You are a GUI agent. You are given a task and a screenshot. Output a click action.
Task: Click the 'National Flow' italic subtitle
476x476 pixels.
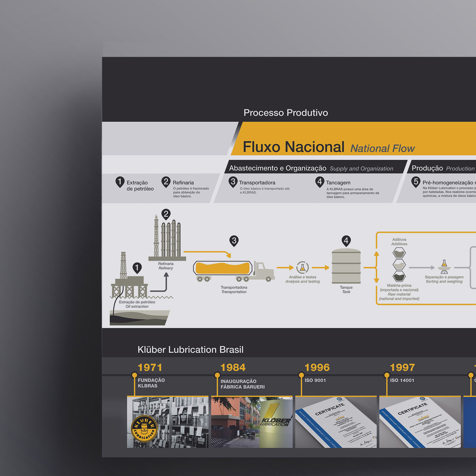[x=382, y=149]
